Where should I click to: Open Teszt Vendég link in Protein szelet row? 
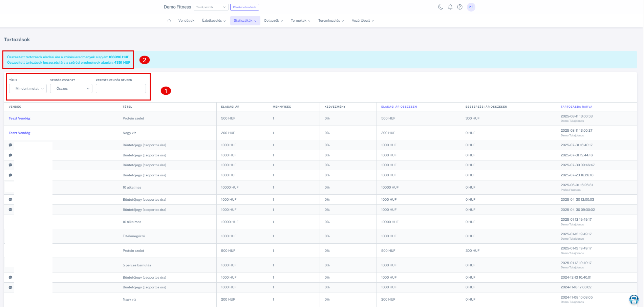20,118
